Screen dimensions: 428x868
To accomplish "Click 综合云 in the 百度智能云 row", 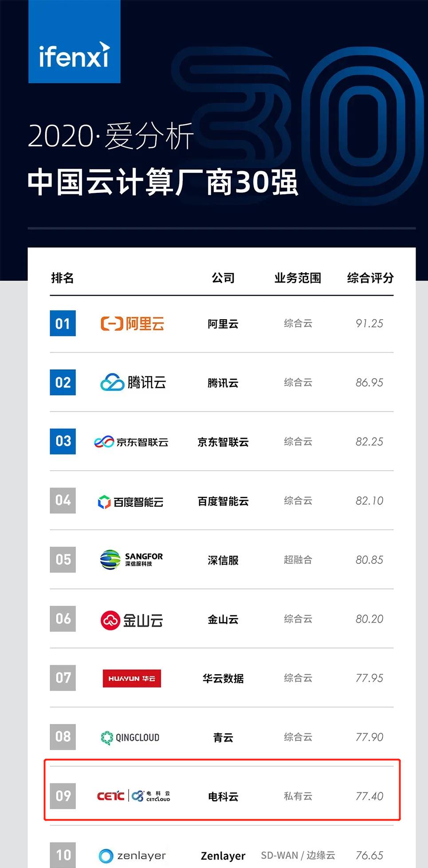I will (298, 501).
